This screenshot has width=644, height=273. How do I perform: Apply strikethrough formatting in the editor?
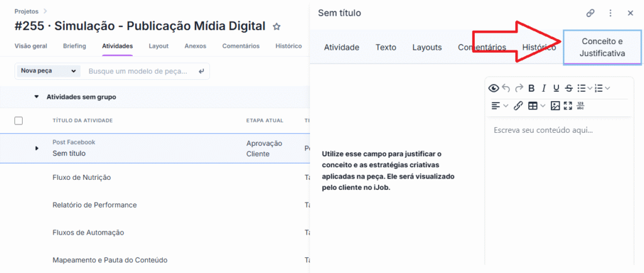pyautogui.click(x=569, y=88)
